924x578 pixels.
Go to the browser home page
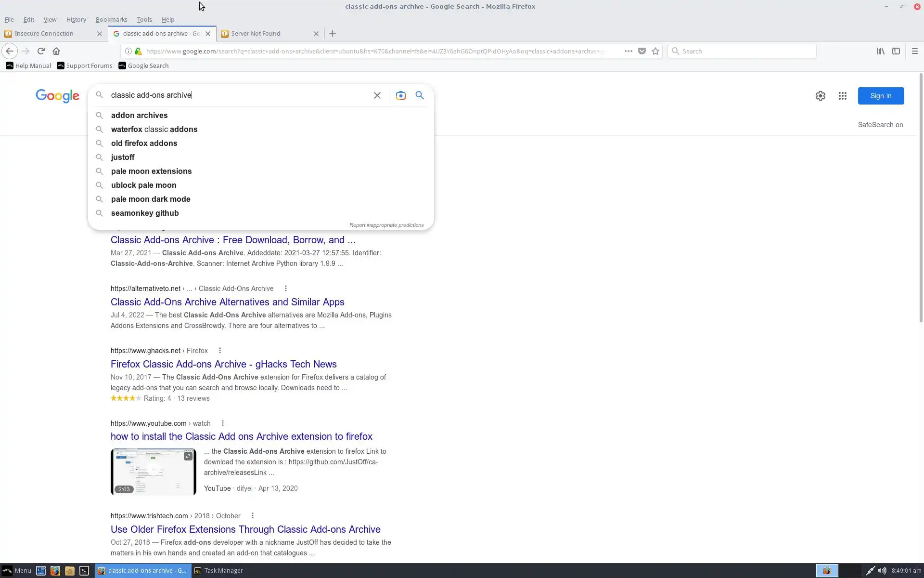click(56, 51)
